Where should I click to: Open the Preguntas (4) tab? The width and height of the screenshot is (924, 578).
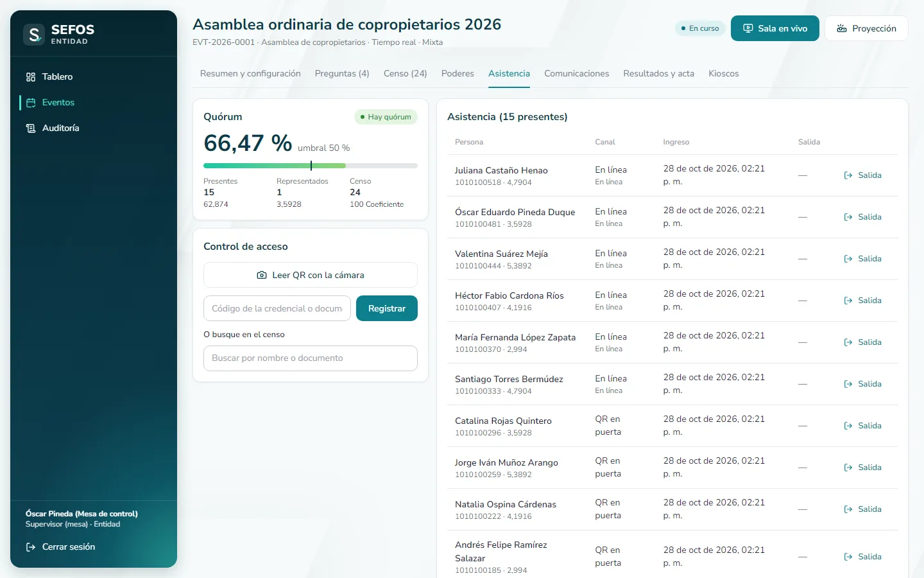click(342, 74)
